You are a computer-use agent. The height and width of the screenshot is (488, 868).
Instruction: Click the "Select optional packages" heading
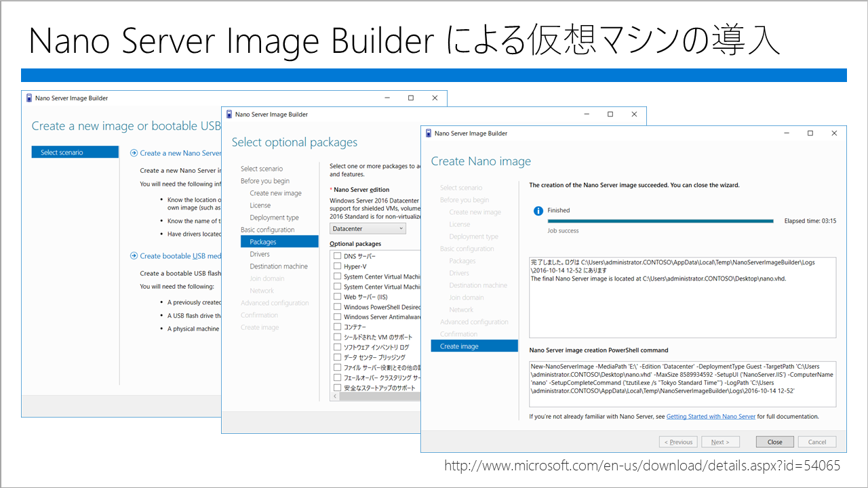click(294, 142)
